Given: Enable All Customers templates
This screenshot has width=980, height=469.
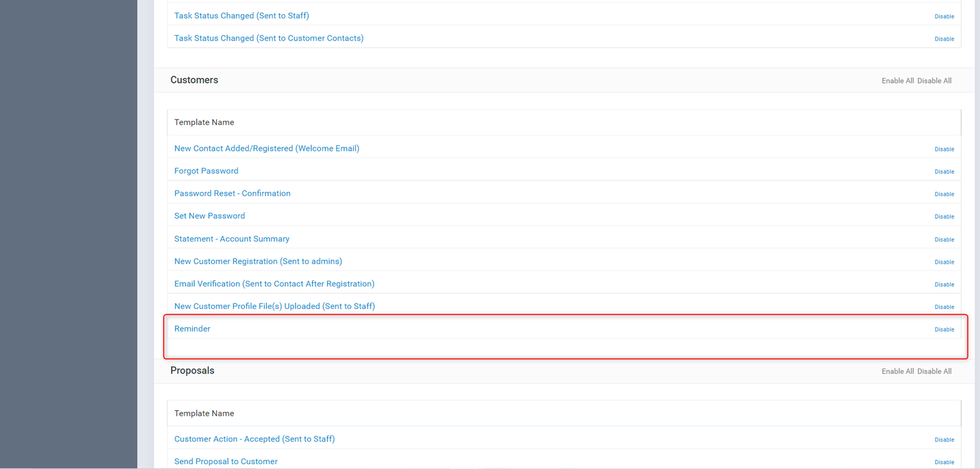Looking at the screenshot, I should pyautogui.click(x=897, y=81).
